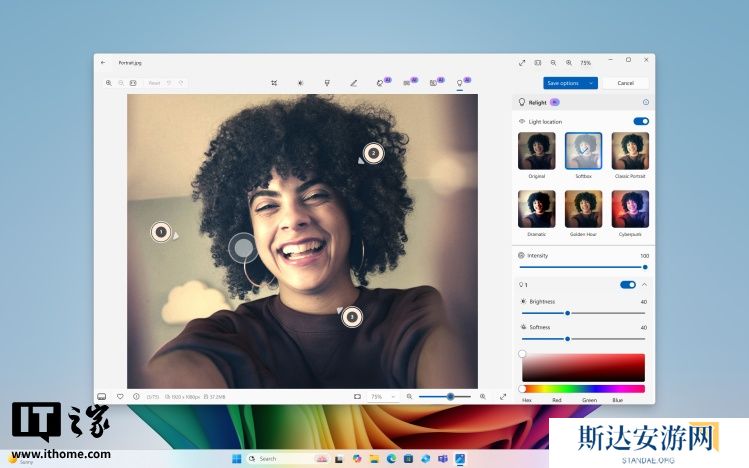Select light marker 2 on the photo
This screenshot has width=749, height=468.
pos(373,153)
